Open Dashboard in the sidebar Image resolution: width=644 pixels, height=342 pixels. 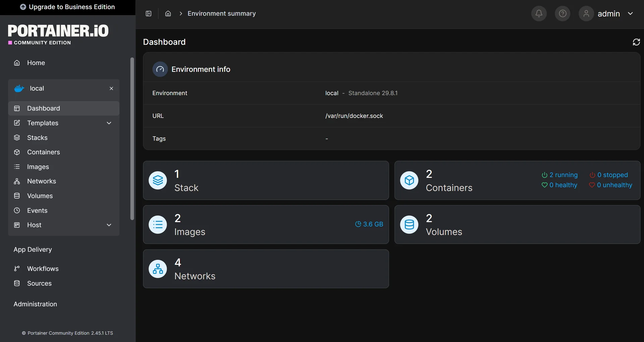[64, 109]
